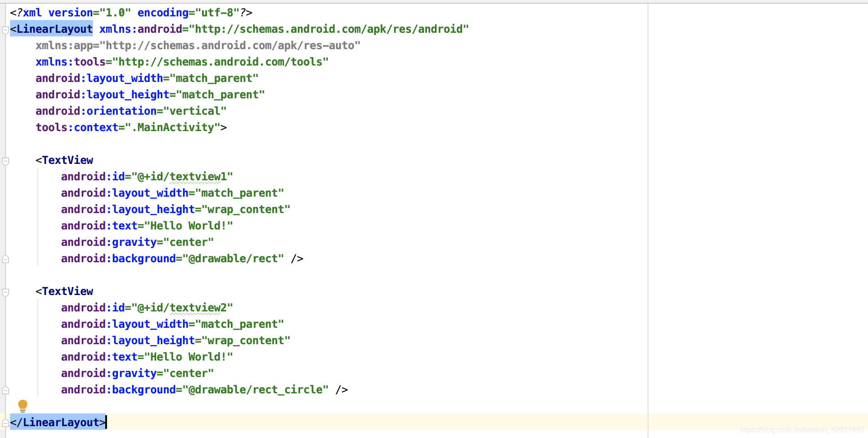The image size is (868, 438).
Task: Click the second android:gravity="center" line
Action: coord(138,373)
